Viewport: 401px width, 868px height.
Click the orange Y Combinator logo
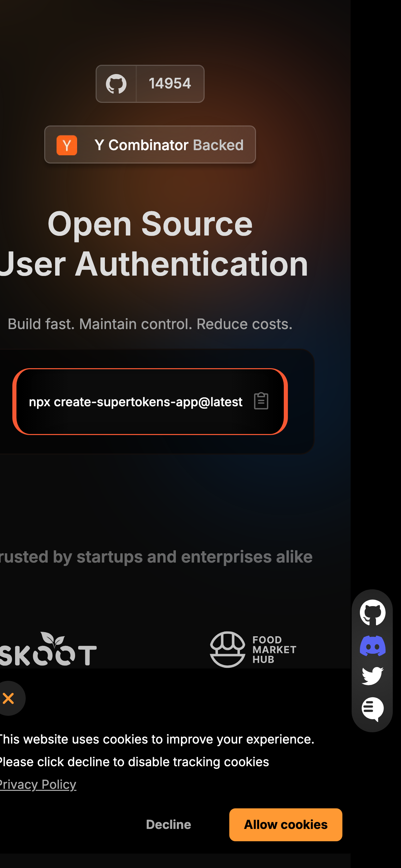[67, 145]
